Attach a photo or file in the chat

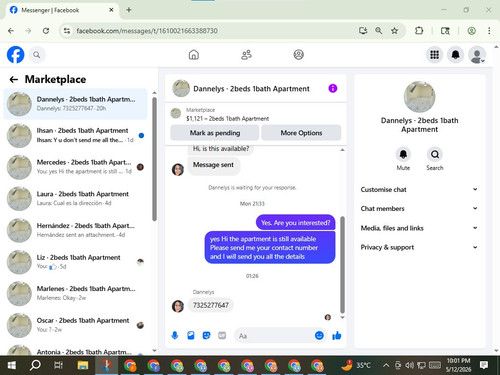pyautogui.click(x=191, y=335)
